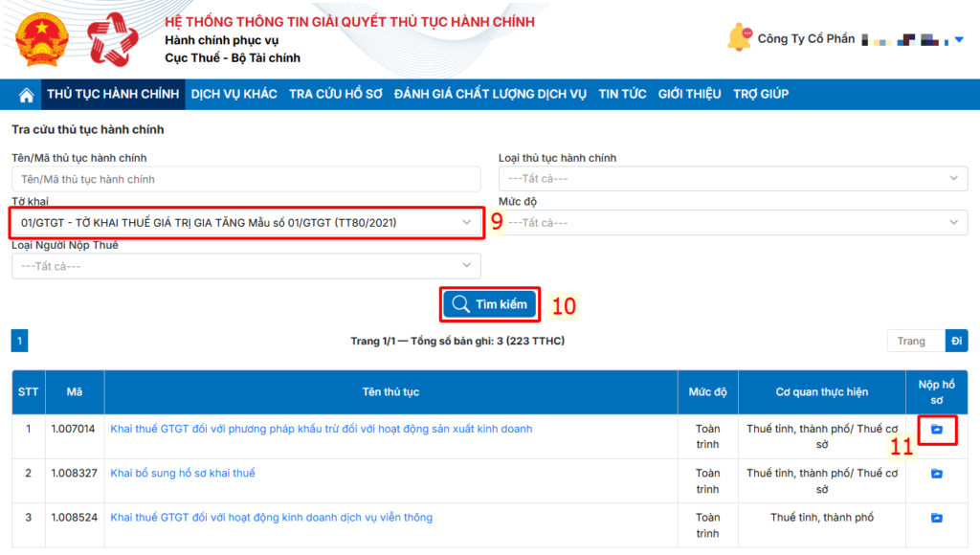Open submit folder icon for procedure 1.008524
Viewport: 980px width, 555px height.
(x=936, y=518)
